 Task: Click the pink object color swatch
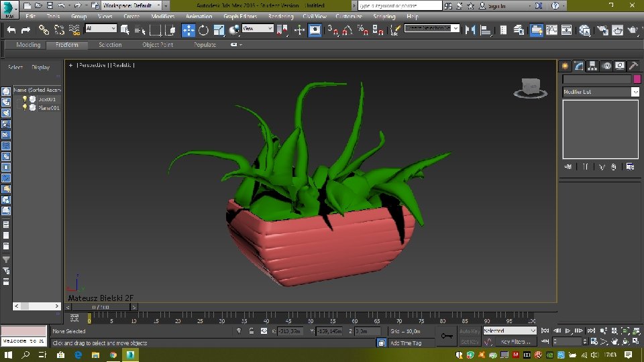pyautogui.click(x=636, y=79)
